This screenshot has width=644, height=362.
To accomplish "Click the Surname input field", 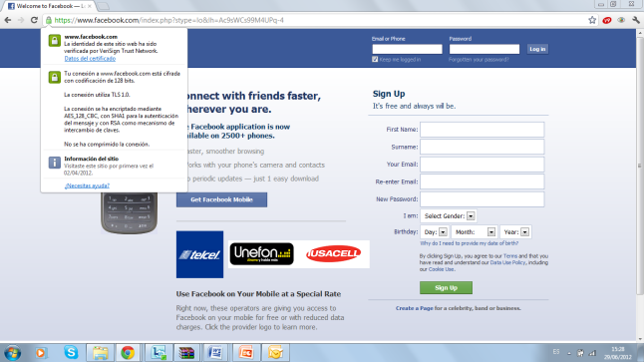I will tap(483, 147).
